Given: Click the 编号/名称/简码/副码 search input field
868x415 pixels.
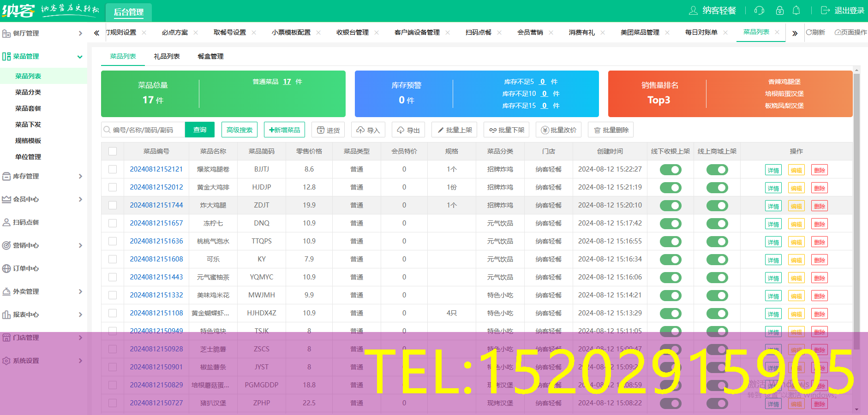Looking at the screenshot, I should click(143, 130).
